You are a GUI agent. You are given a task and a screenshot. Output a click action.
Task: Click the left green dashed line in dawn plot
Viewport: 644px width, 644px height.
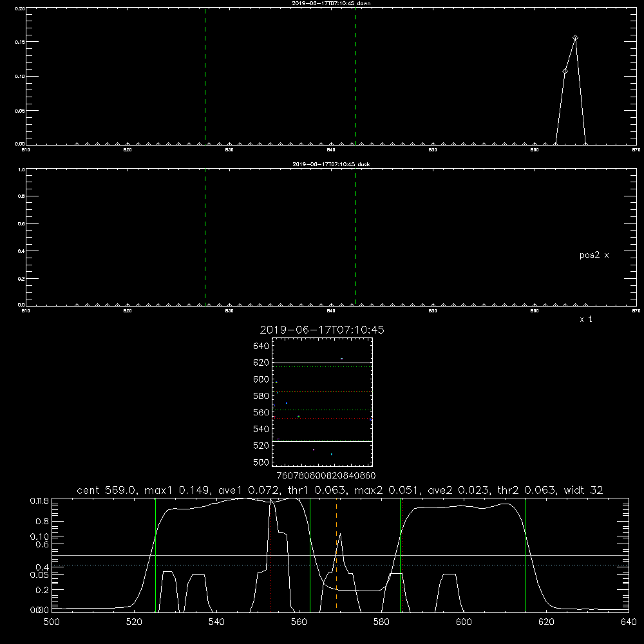click(x=205, y=76)
